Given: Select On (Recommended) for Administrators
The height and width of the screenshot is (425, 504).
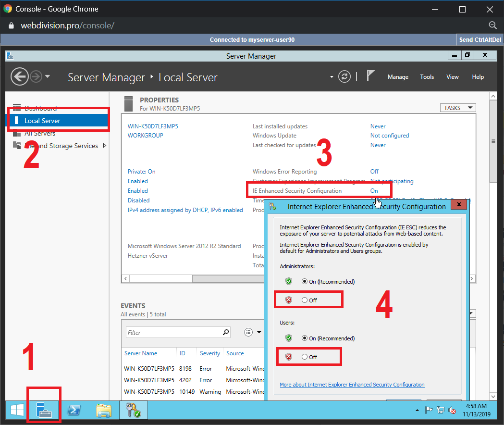Looking at the screenshot, I should click(x=305, y=281).
